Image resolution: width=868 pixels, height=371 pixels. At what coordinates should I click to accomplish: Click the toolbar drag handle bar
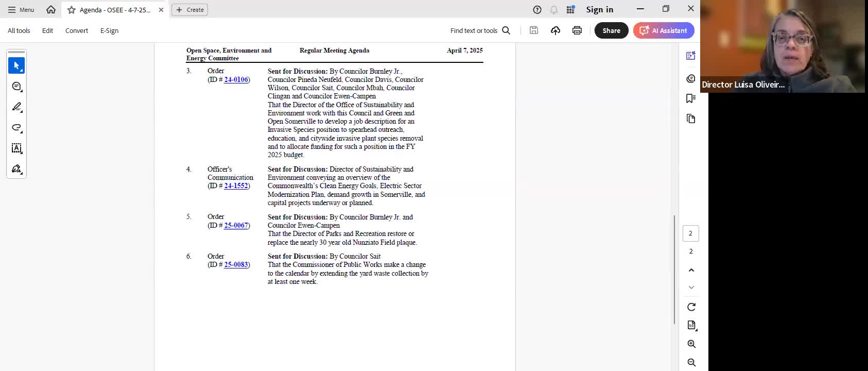[x=16, y=52]
